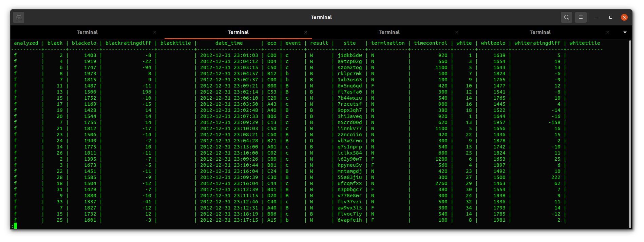Switch to the fourth Terminal tab
The image size is (644, 242).
(x=540, y=32)
